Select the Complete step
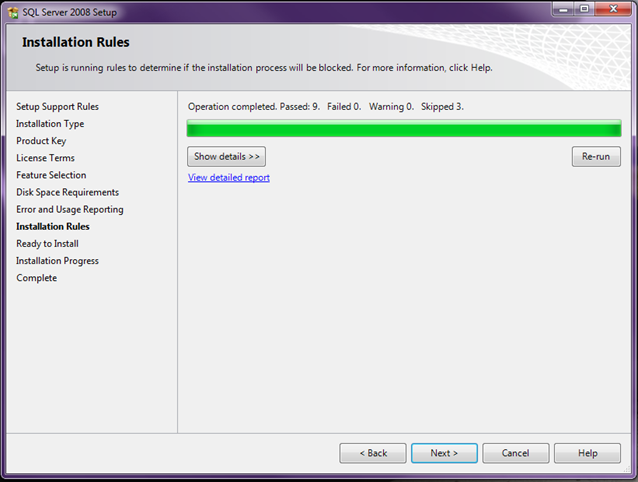Screen dimensions: 638x482 pyautogui.click(x=37, y=278)
